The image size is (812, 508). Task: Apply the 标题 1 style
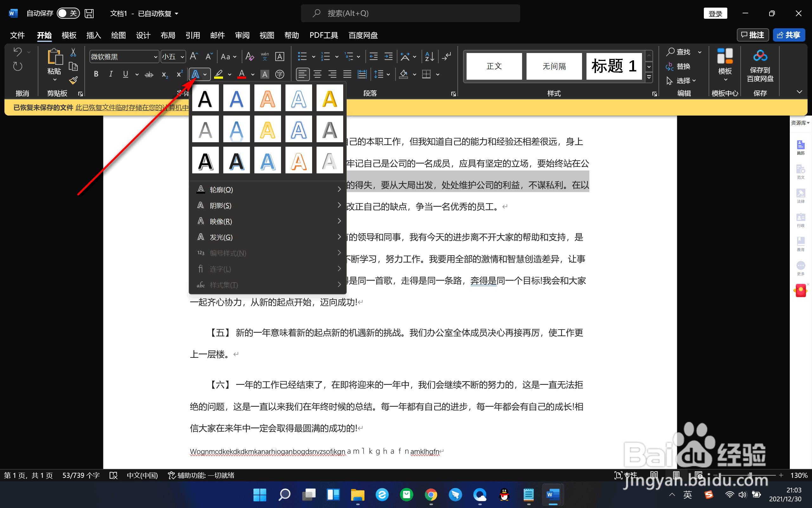614,66
